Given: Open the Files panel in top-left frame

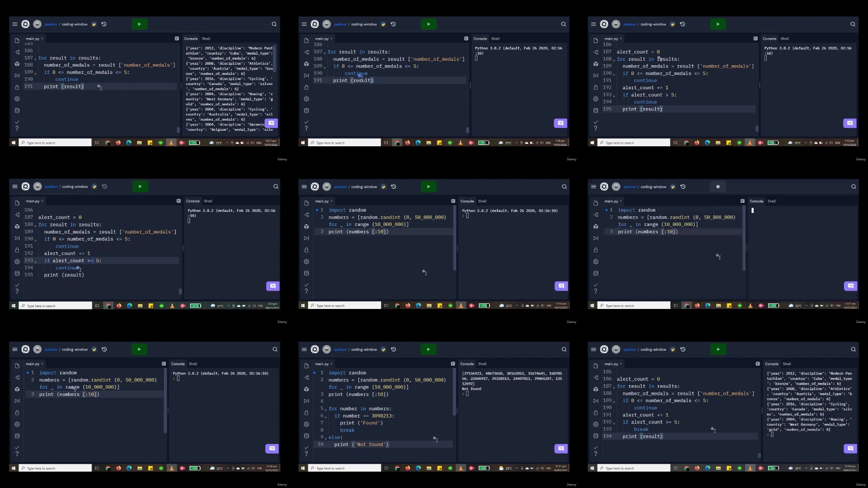Looking at the screenshot, I should (17, 40).
